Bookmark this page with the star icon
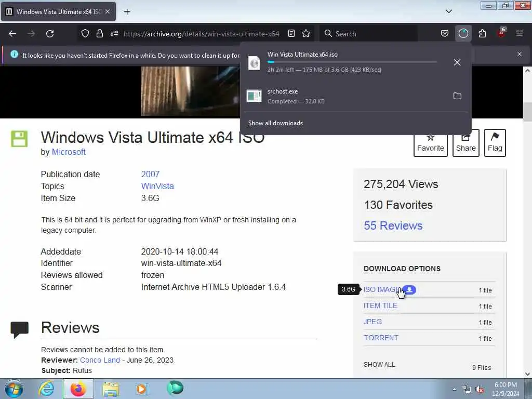 [x=306, y=33]
